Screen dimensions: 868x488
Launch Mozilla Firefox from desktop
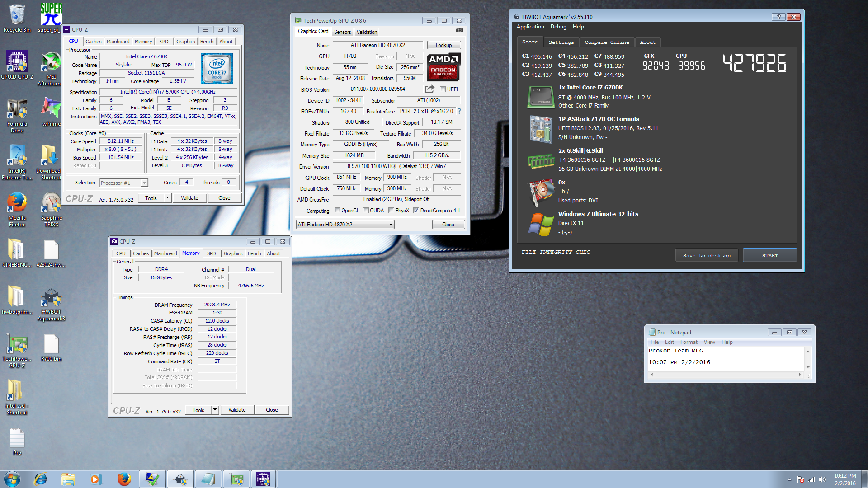click(x=17, y=210)
